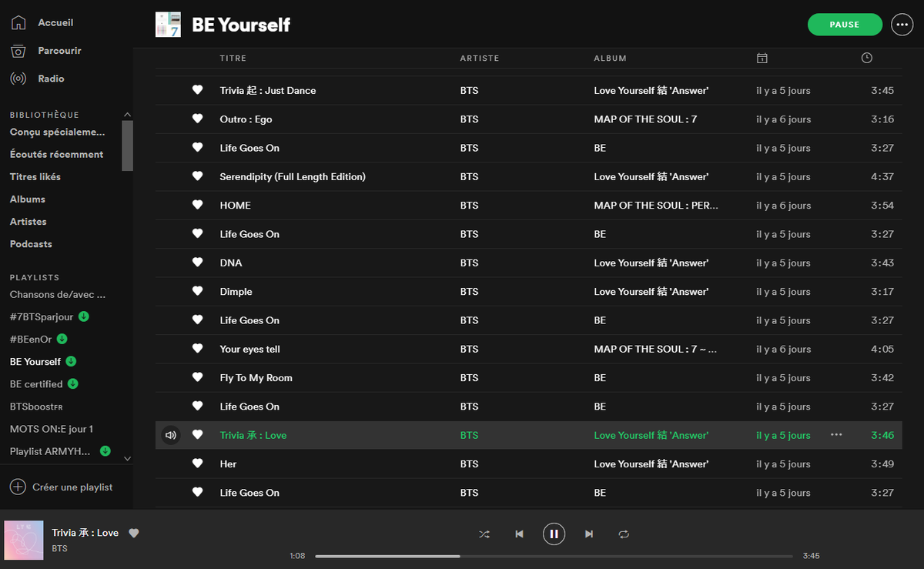The height and width of the screenshot is (569, 924).
Task: Click the now playing album art
Action: coord(24,540)
